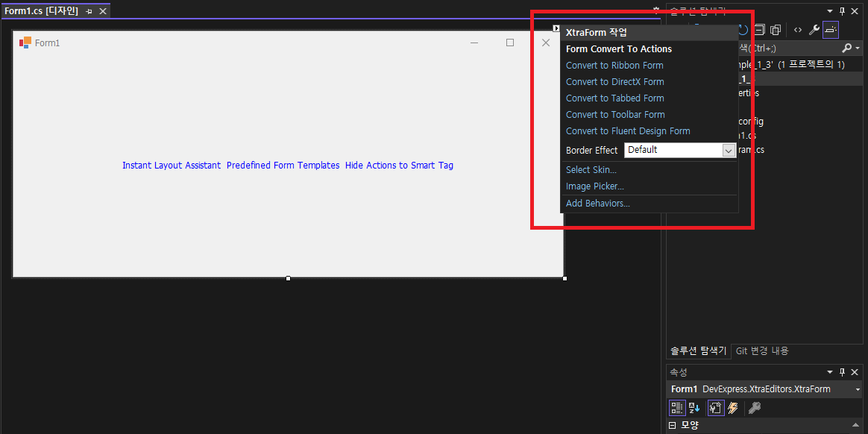Click the Properties grid scroll-up arrow

coord(855,424)
